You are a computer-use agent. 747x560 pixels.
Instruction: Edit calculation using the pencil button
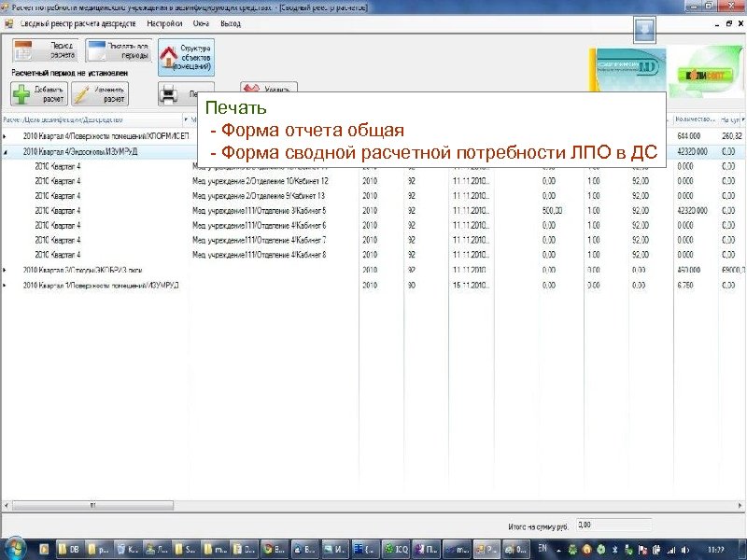pos(100,94)
